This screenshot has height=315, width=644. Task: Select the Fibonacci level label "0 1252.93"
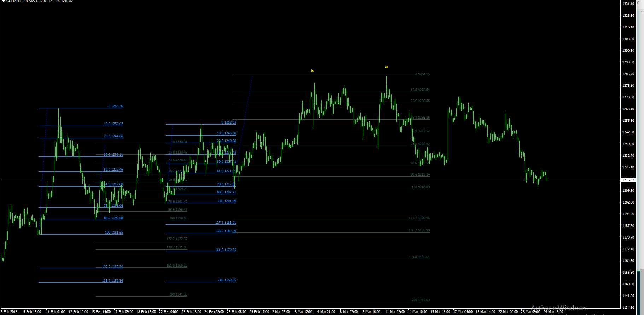point(229,122)
